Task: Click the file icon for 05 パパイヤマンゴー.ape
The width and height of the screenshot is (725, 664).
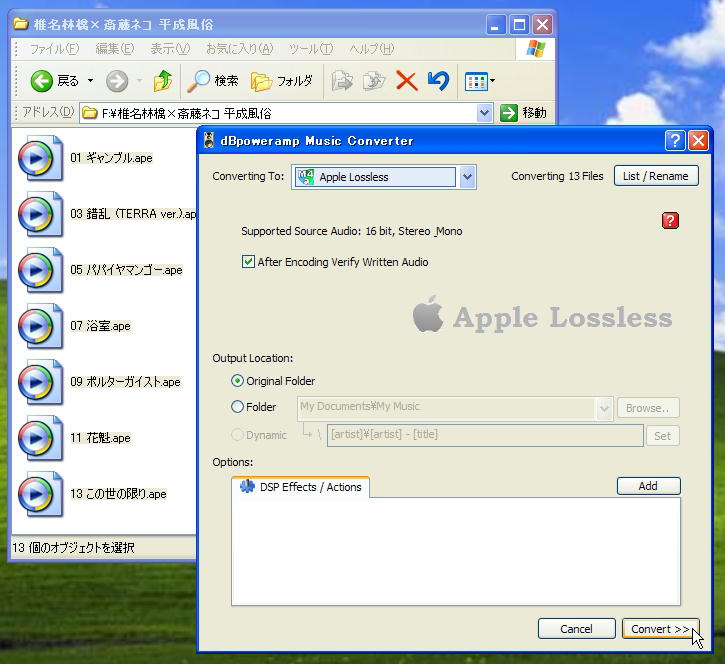Action: point(41,270)
